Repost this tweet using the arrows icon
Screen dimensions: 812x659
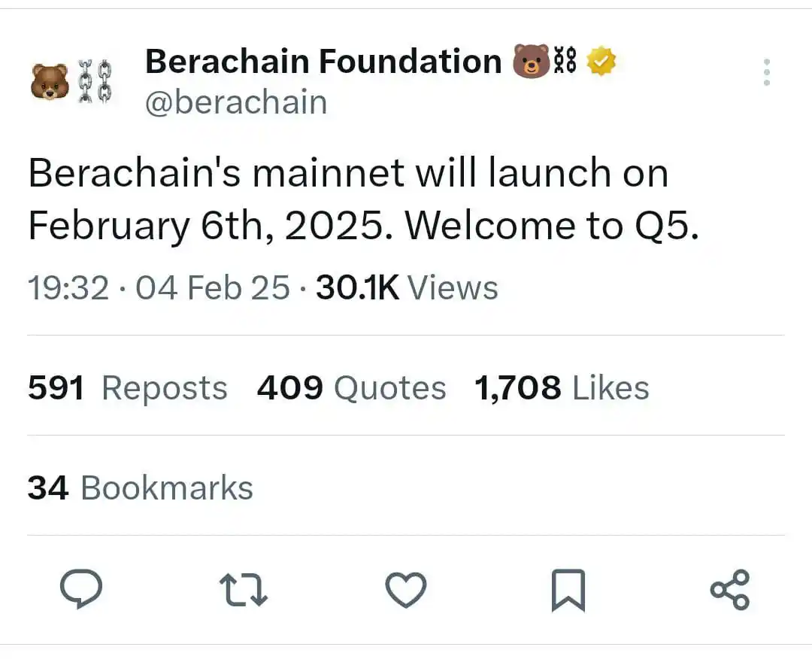pos(244,590)
